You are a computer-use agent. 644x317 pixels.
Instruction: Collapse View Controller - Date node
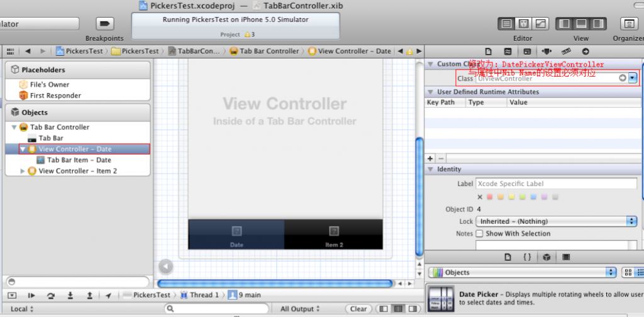(x=23, y=149)
